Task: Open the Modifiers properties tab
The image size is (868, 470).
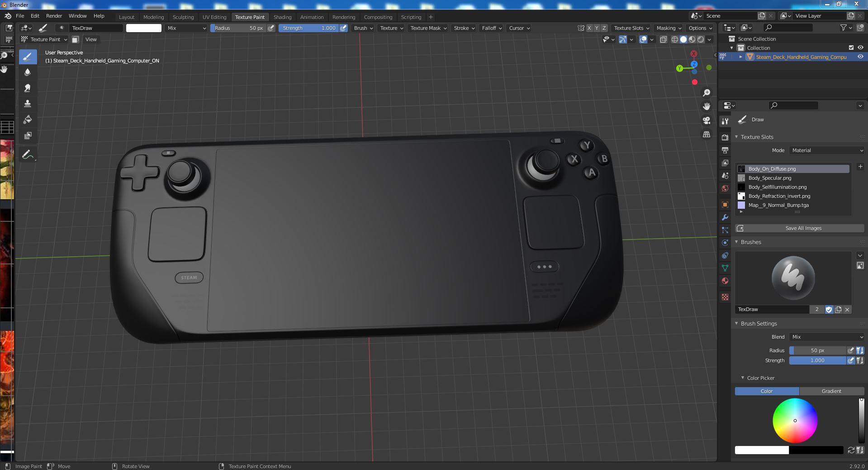Action: [x=725, y=217]
